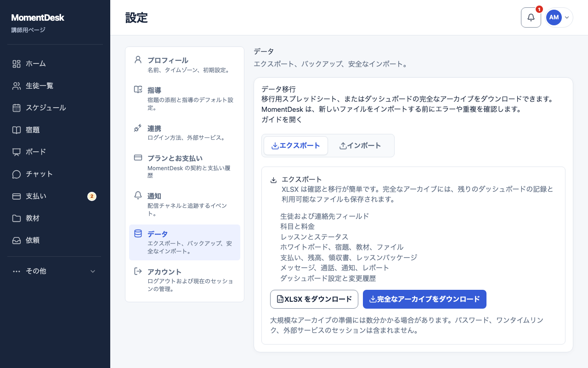
Task: Click the レッスンとステータス list item
Action: [314, 237]
